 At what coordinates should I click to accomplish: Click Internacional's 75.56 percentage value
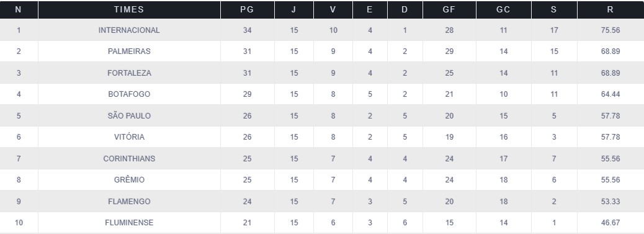(x=610, y=30)
